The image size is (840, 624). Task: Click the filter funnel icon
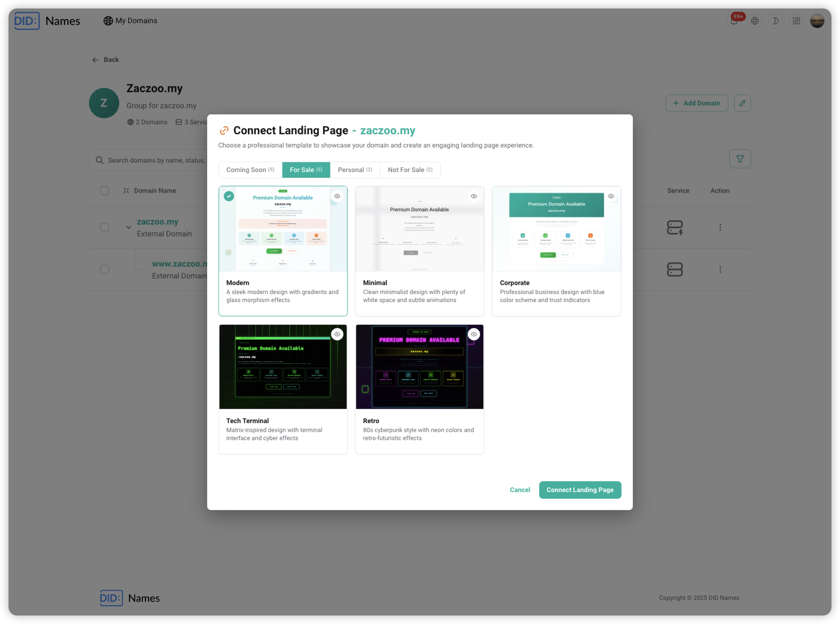pos(740,159)
